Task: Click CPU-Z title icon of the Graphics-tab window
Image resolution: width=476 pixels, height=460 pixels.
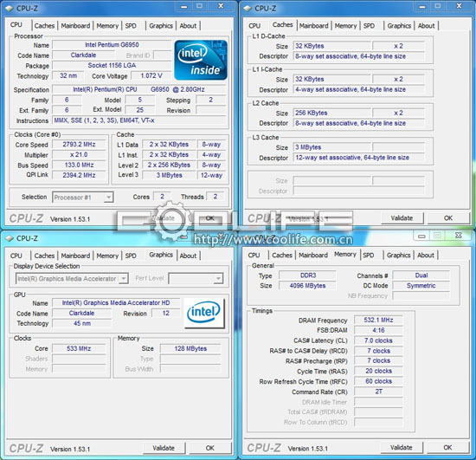Action: click(x=10, y=238)
